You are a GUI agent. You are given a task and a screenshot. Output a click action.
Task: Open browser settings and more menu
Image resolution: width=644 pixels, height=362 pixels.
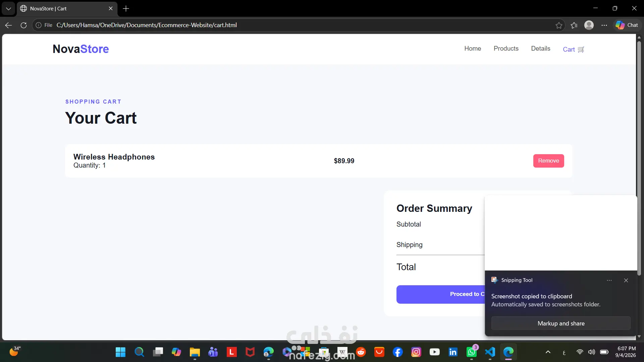[x=604, y=25]
